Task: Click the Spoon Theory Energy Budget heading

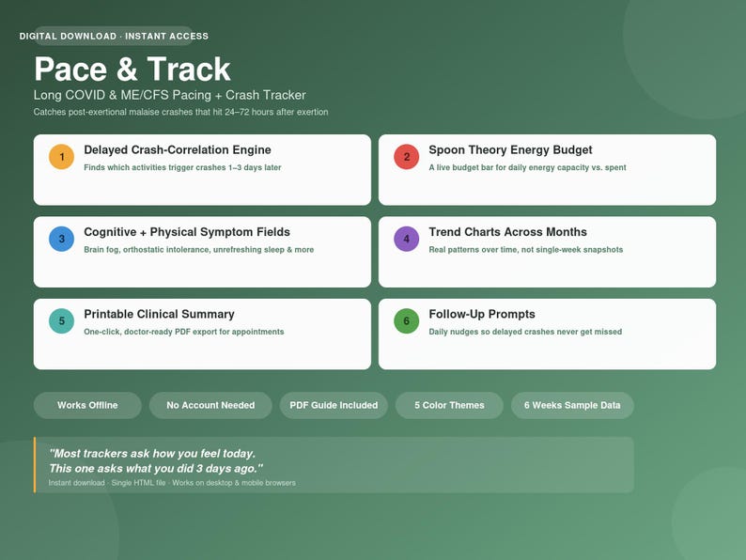Action: 510,150
